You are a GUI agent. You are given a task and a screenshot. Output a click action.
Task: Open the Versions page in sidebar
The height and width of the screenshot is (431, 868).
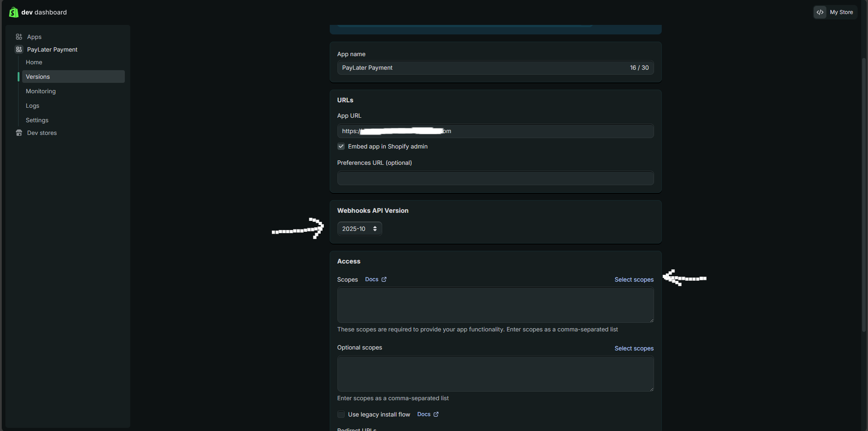pyautogui.click(x=38, y=77)
